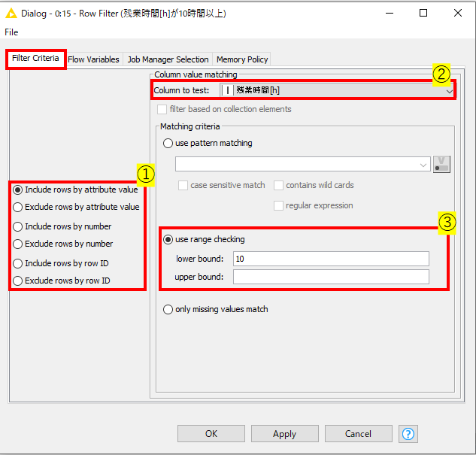Click the KNIME warning triangle title icon
This screenshot has width=476, height=455.
[11, 14]
